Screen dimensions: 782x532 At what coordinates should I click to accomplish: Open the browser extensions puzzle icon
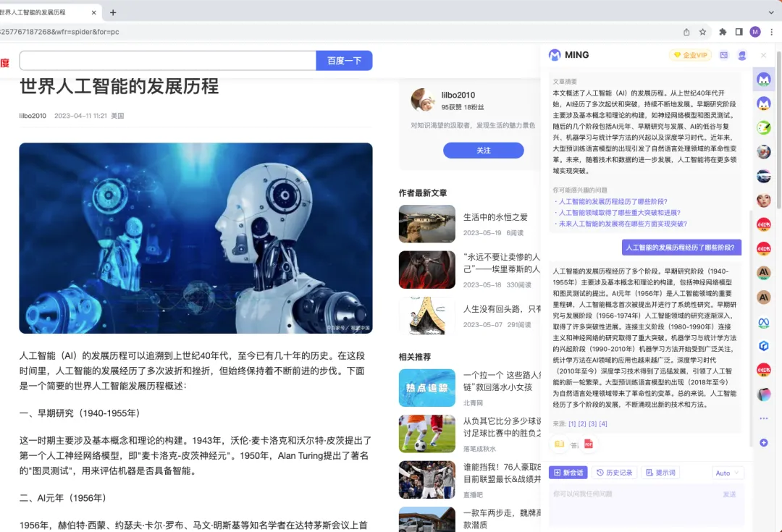click(723, 32)
